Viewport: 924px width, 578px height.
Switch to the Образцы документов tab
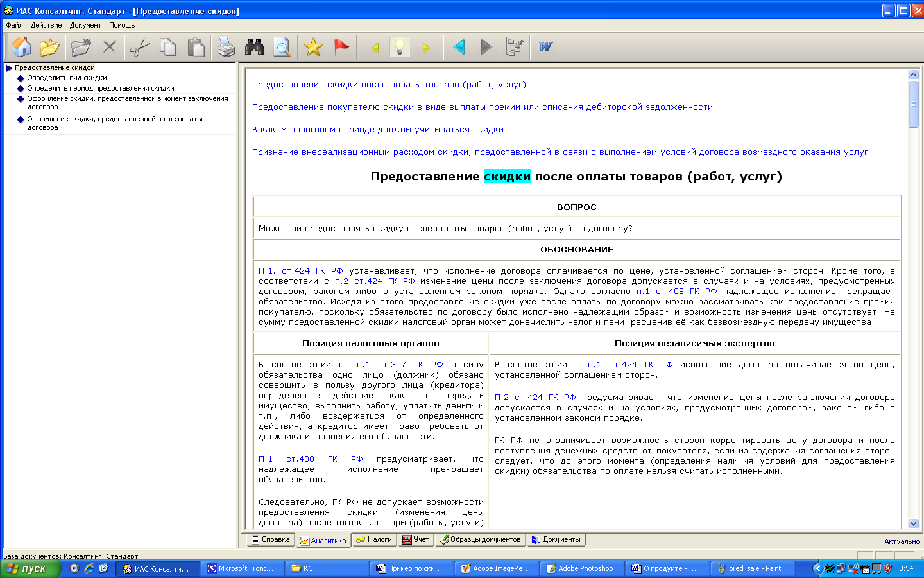[x=480, y=539]
